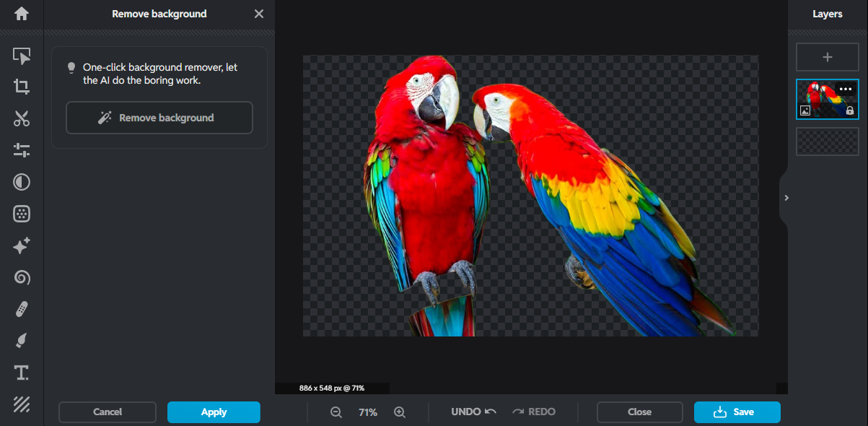Apply the background removal
Image resolution: width=868 pixels, height=426 pixels.
tap(214, 412)
